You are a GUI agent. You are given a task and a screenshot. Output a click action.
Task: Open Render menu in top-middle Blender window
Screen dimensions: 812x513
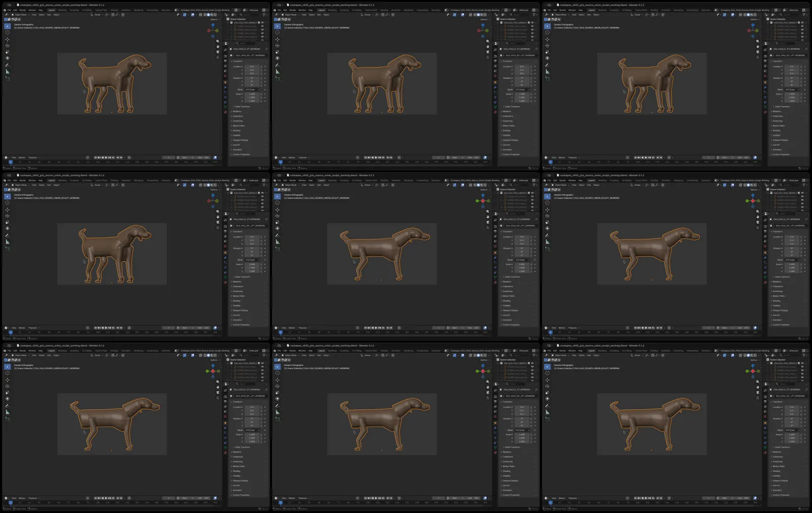click(293, 10)
